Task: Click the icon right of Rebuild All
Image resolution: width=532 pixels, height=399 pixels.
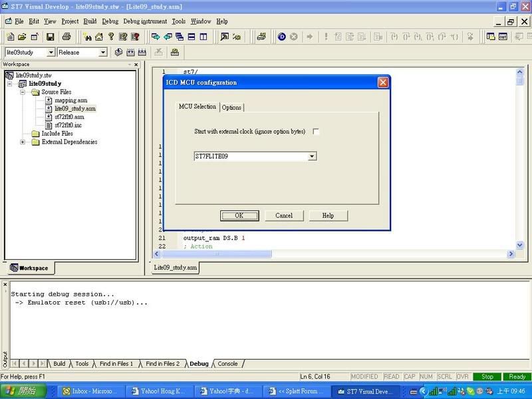Action: click(x=158, y=53)
